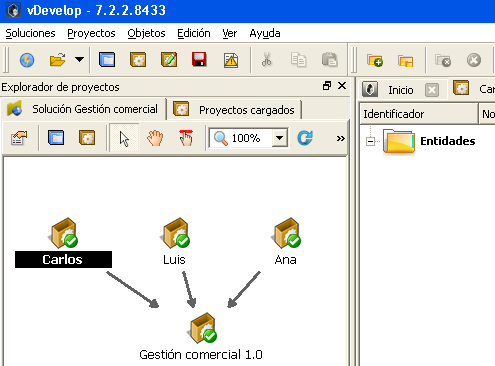
Task: Collapse the Entidades folder tree node
Action: click(x=370, y=141)
